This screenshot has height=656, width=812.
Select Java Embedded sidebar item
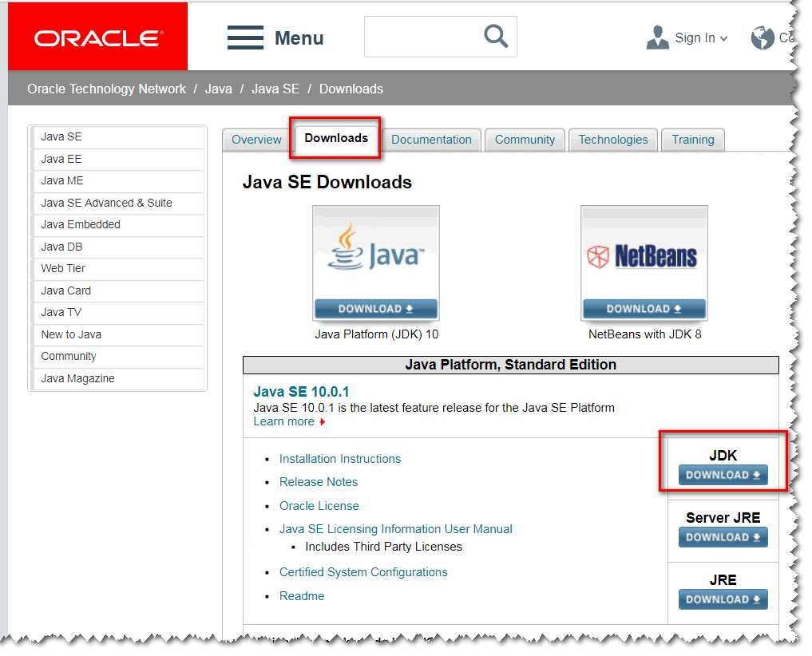tap(118, 225)
